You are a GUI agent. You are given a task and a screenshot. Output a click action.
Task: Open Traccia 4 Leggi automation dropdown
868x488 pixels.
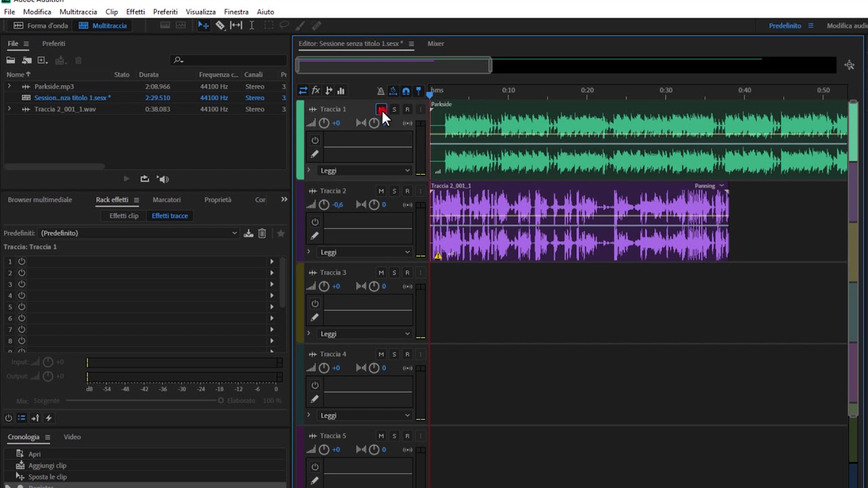tap(365, 415)
